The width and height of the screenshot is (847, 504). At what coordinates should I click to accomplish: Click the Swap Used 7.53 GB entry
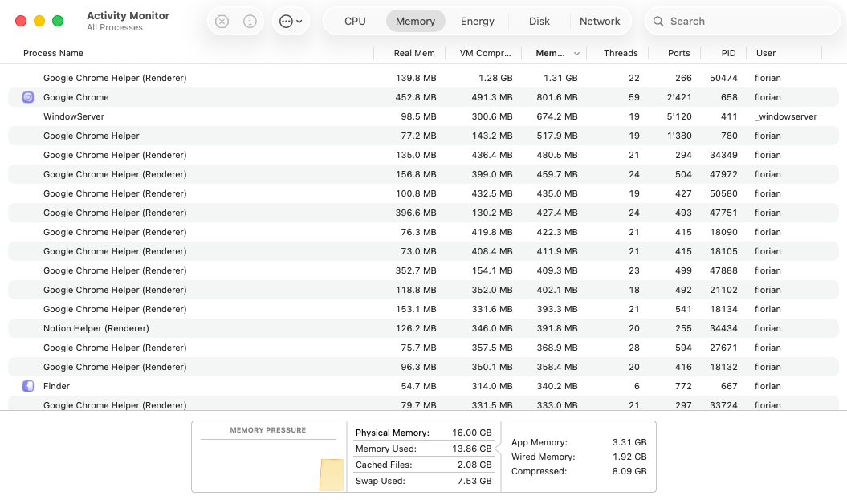click(424, 481)
